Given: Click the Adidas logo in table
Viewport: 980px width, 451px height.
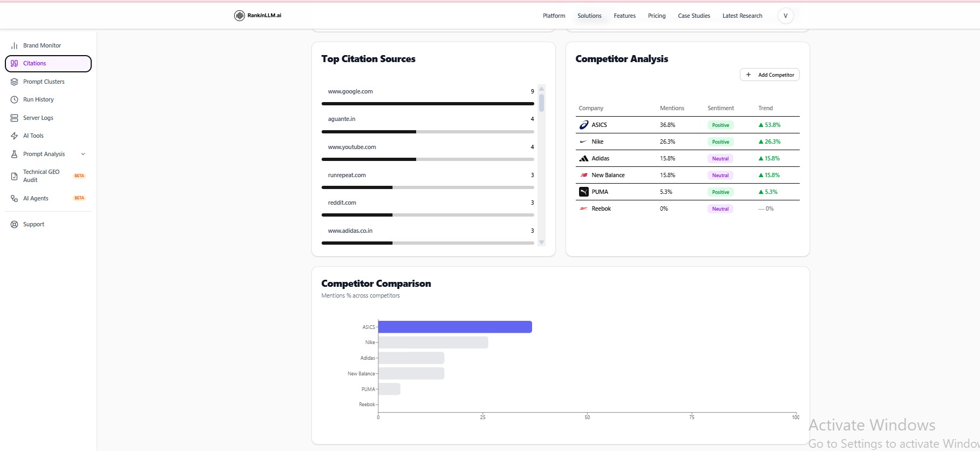Looking at the screenshot, I should click(584, 159).
